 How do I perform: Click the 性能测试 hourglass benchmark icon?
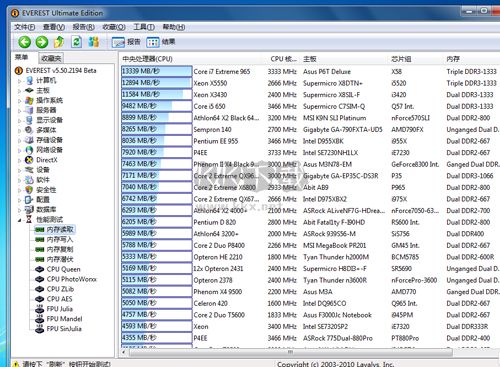pyautogui.click(x=29, y=219)
